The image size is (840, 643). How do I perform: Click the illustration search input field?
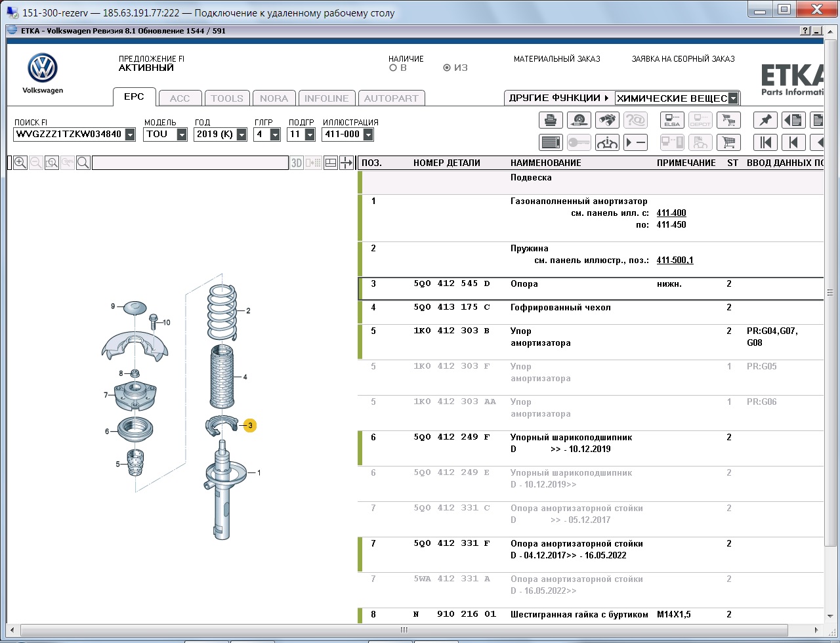click(190, 163)
